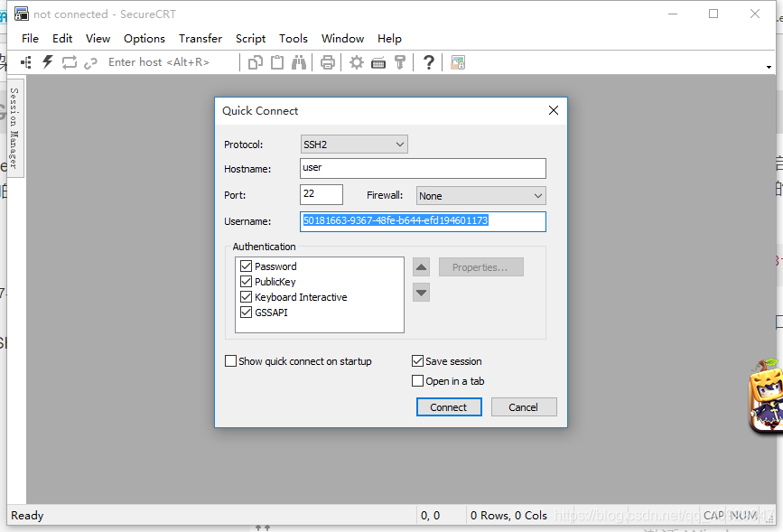
Task: Move authentication method down
Action: coord(422,293)
